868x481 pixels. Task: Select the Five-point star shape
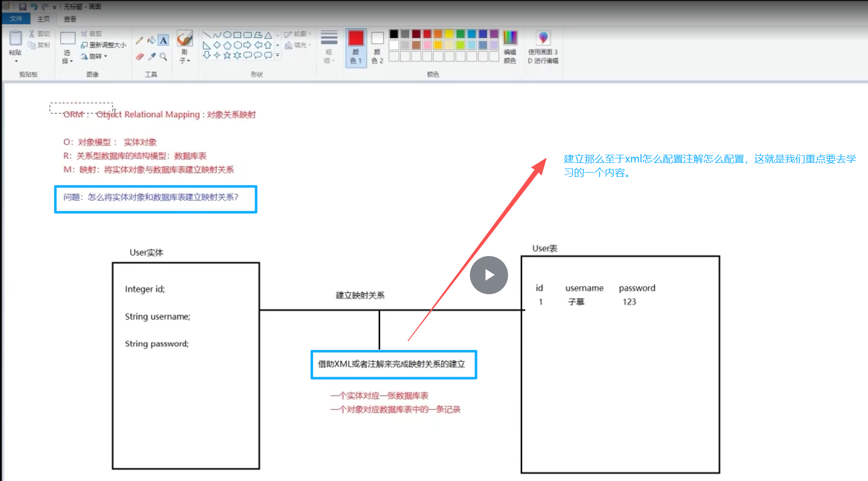coord(228,55)
